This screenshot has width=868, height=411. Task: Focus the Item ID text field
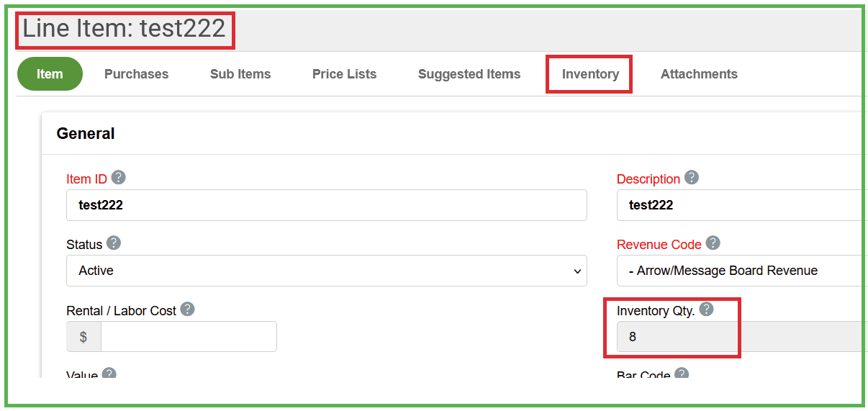(327, 205)
